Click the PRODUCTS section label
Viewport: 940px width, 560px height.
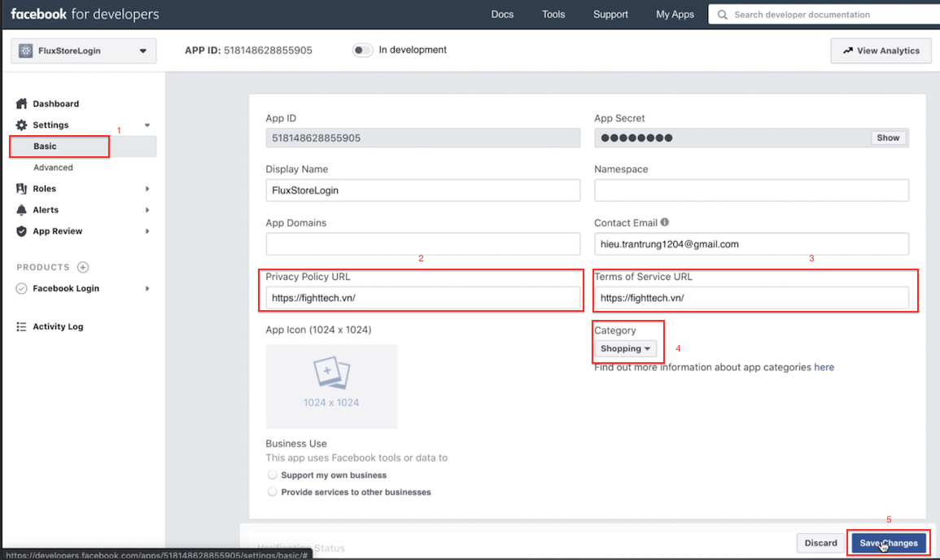pos(43,267)
